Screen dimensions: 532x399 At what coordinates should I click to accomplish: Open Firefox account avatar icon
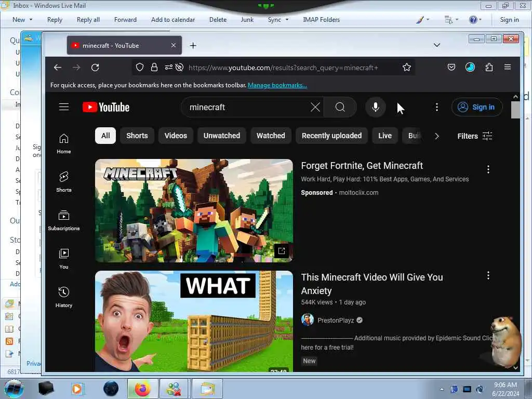[x=470, y=67]
